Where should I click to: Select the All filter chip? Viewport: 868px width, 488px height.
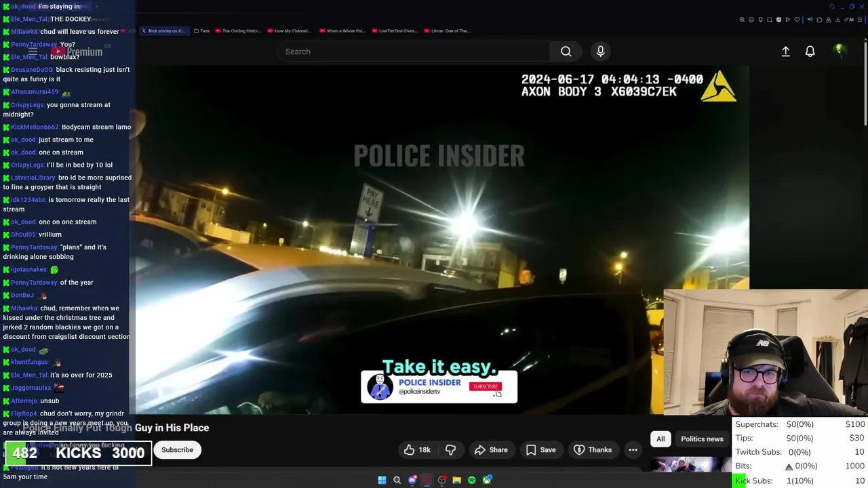pyautogui.click(x=660, y=439)
